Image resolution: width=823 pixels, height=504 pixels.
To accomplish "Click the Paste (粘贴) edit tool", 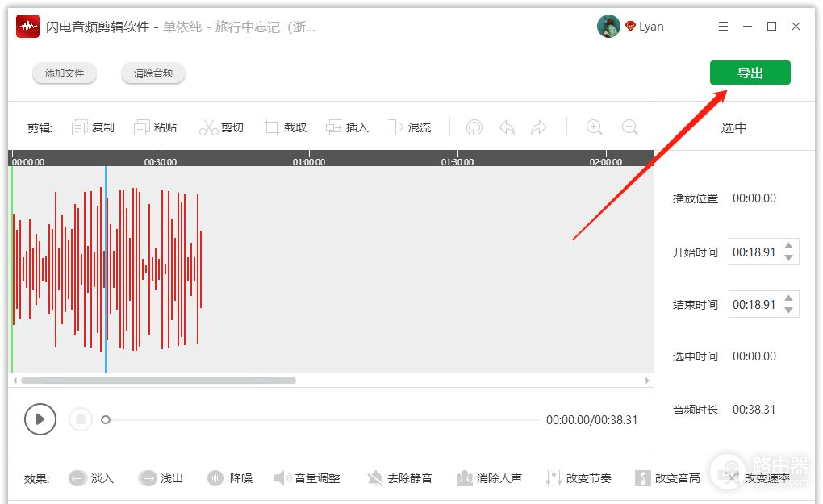I will point(156,127).
